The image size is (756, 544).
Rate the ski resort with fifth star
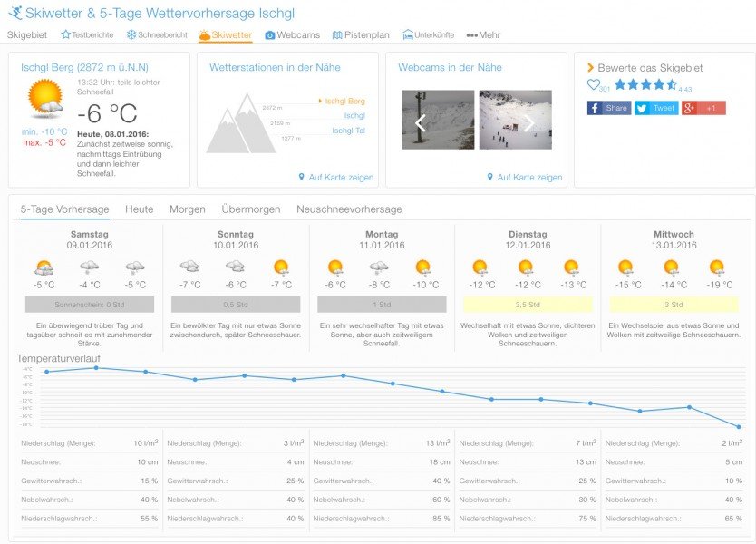click(x=672, y=84)
